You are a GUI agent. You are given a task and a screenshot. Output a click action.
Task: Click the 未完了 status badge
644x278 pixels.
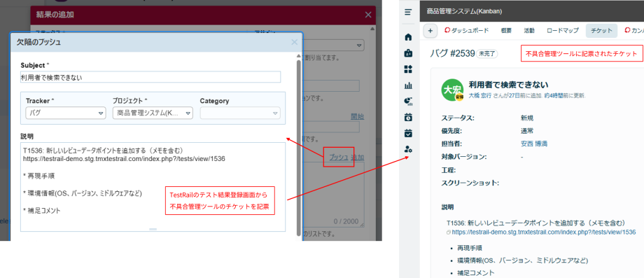pos(487,53)
